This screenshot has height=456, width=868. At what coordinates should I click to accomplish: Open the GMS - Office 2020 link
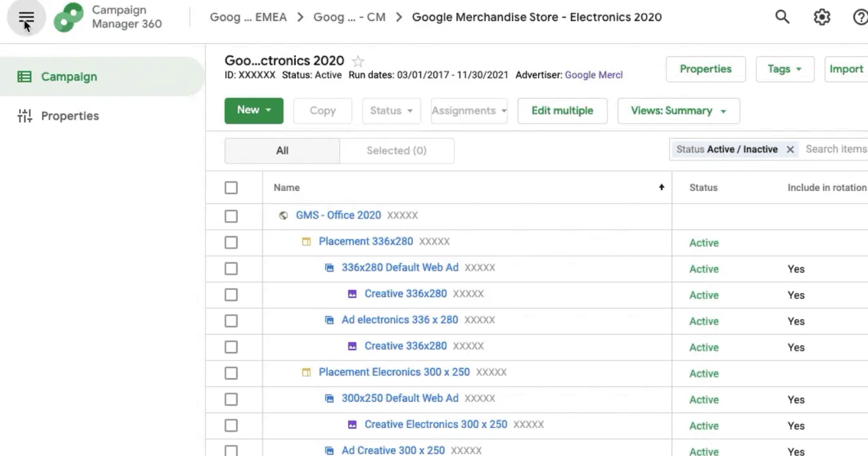(338, 215)
